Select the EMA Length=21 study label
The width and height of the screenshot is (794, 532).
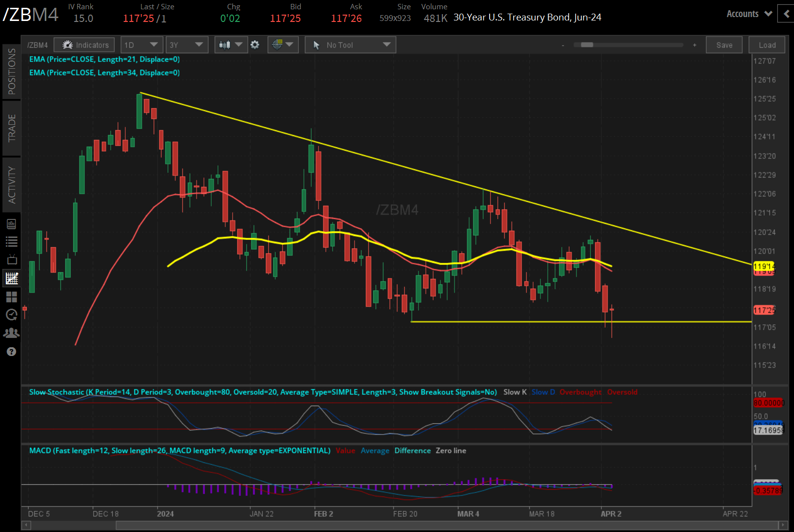tap(104, 59)
